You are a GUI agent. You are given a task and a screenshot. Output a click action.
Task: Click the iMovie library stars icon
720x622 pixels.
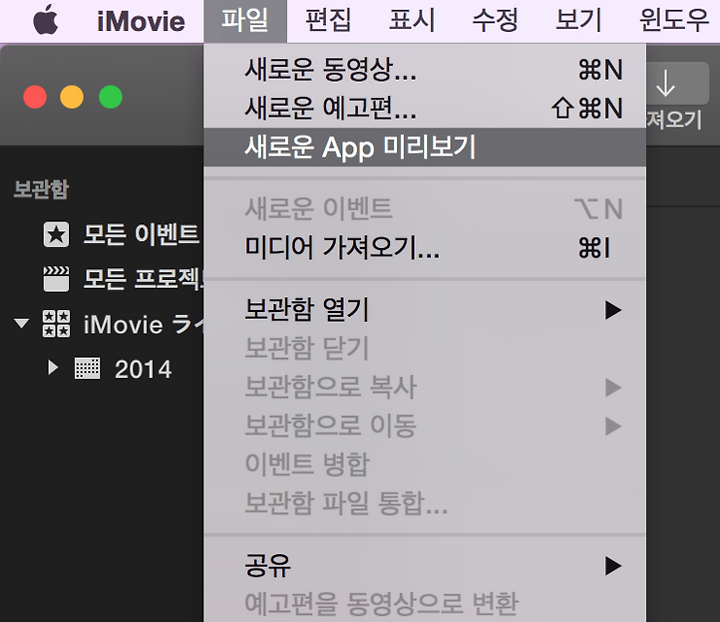[56, 324]
